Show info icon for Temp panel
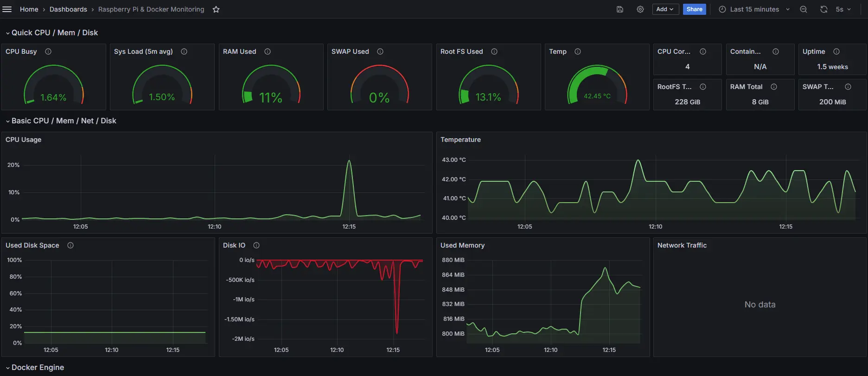This screenshot has width=868, height=376. click(x=578, y=51)
